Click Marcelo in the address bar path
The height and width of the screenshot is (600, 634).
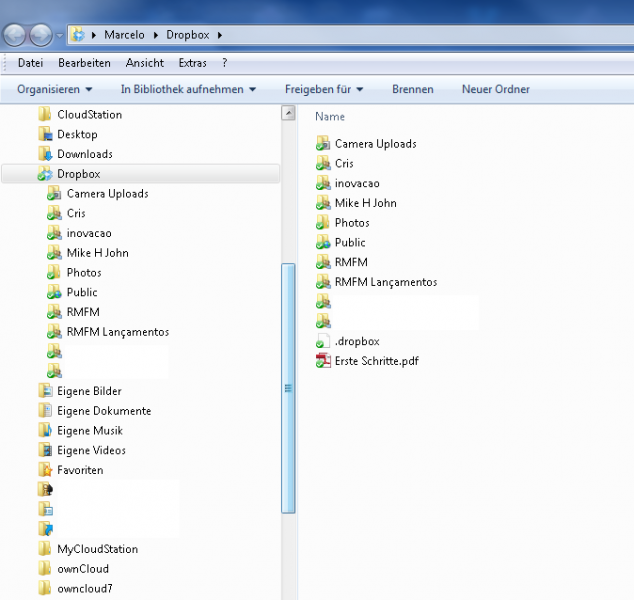point(124,35)
